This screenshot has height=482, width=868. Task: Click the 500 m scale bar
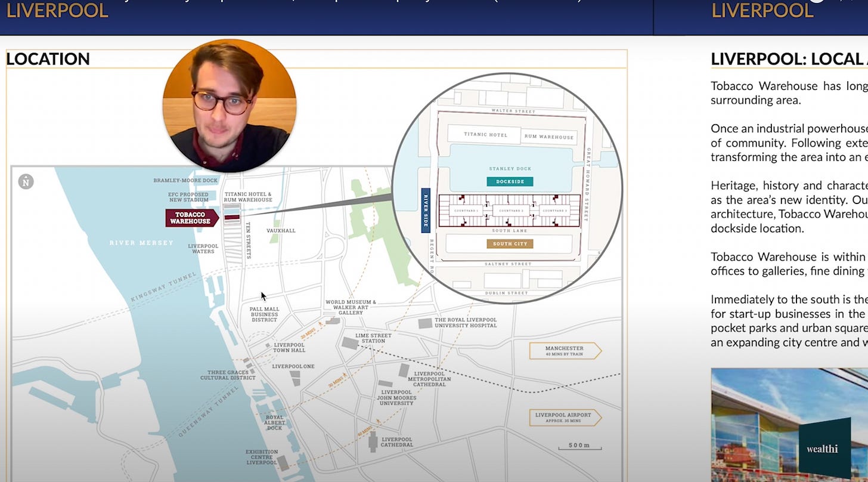[x=579, y=446]
